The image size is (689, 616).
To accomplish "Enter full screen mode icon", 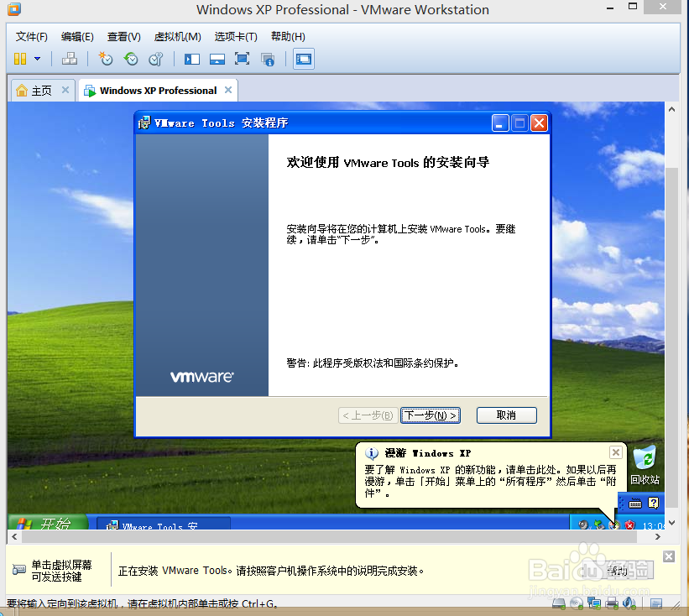I will [x=243, y=59].
